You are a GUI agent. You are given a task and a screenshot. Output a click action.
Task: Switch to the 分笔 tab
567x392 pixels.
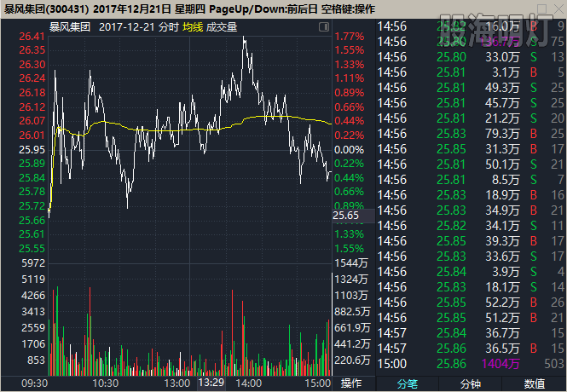408,383
